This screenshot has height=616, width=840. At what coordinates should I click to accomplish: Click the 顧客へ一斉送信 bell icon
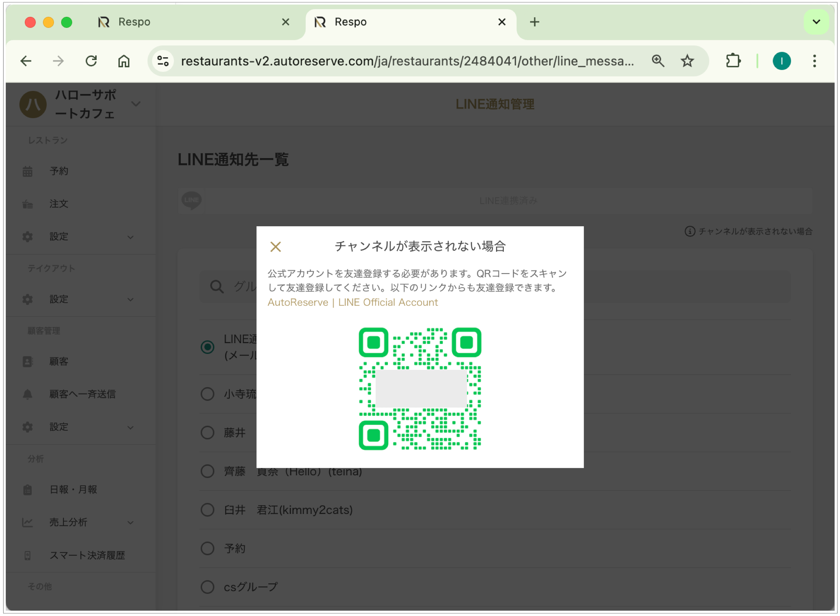pyautogui.click(x=28, y=394)
